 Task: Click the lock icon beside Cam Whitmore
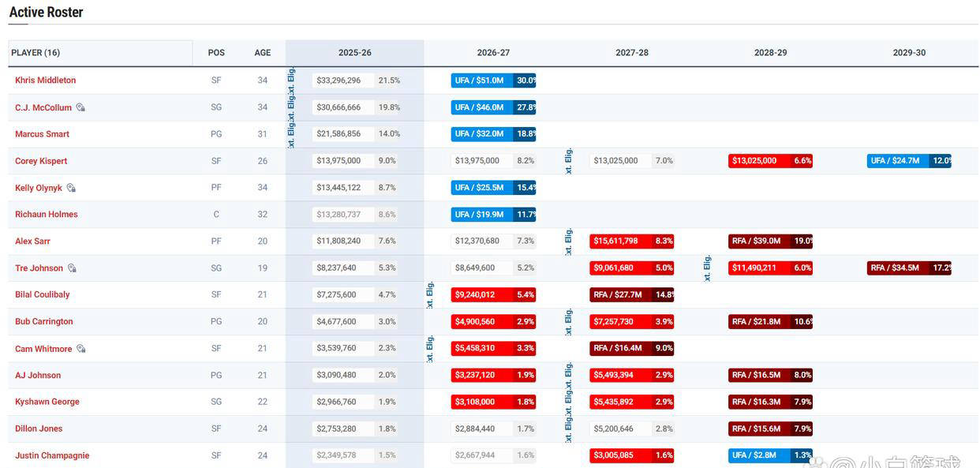point(80,349)
